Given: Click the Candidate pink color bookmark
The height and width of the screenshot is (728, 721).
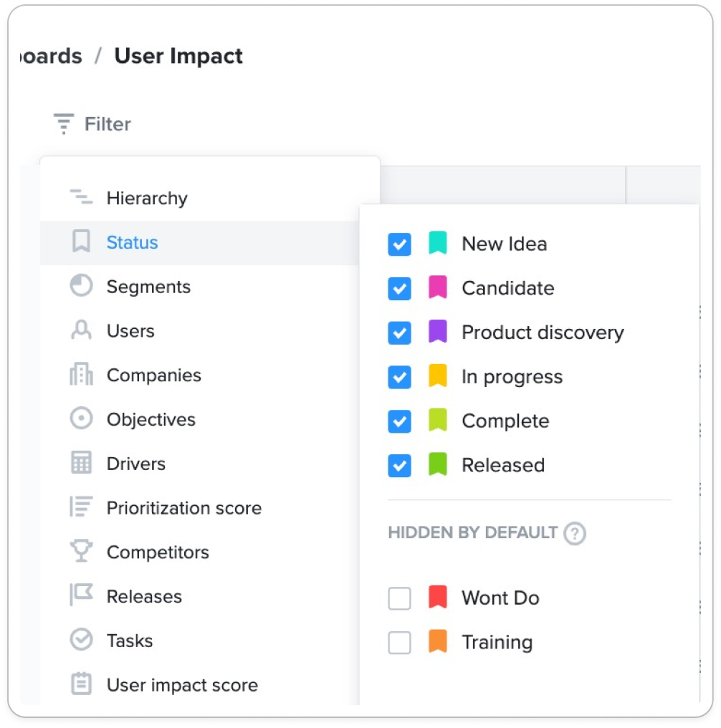Looking at the screenshot, I should [x=437, y=287].
